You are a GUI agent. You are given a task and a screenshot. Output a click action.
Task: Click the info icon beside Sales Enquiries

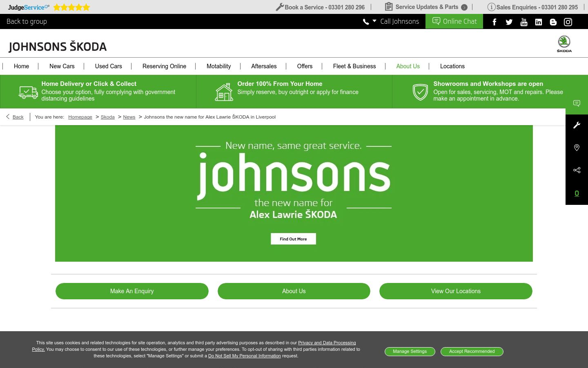pos(491,7)
